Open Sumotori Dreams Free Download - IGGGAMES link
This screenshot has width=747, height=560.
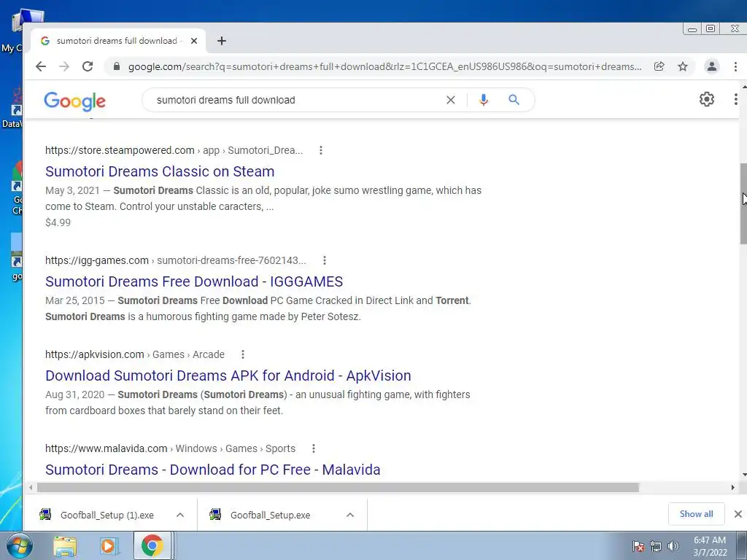pyautogui.click(x=194, y=281)
